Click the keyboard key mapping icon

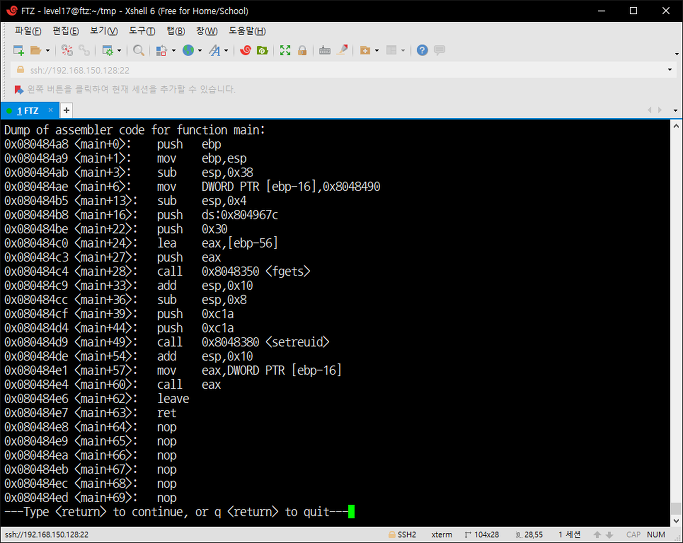pyautogui.click(x=325, y=51)
